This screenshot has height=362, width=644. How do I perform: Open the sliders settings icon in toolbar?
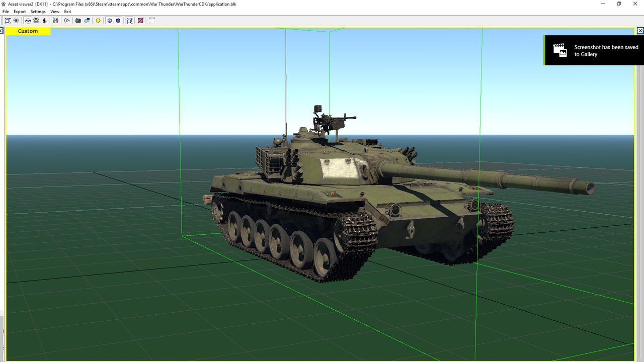coord(55,21)
